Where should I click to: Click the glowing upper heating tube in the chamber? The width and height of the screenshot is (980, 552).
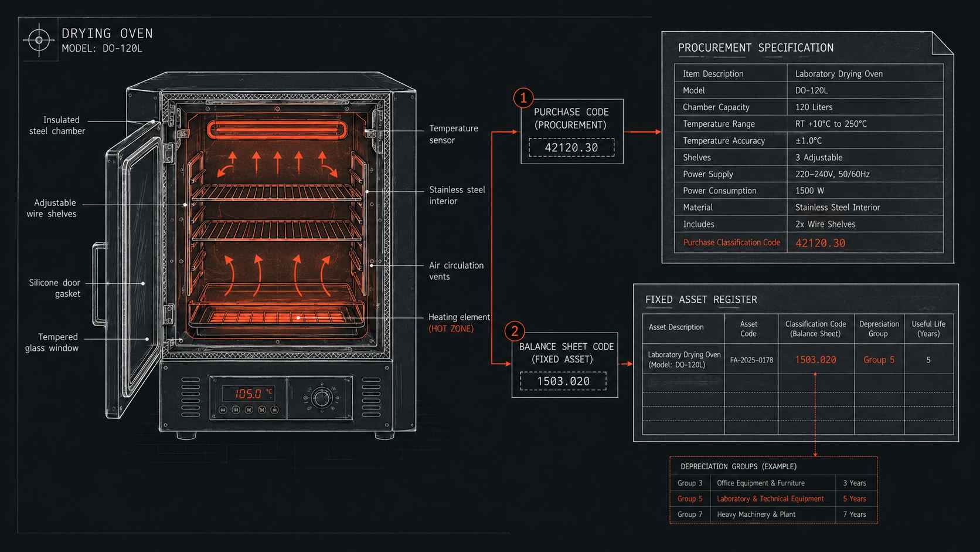[277, 130]
